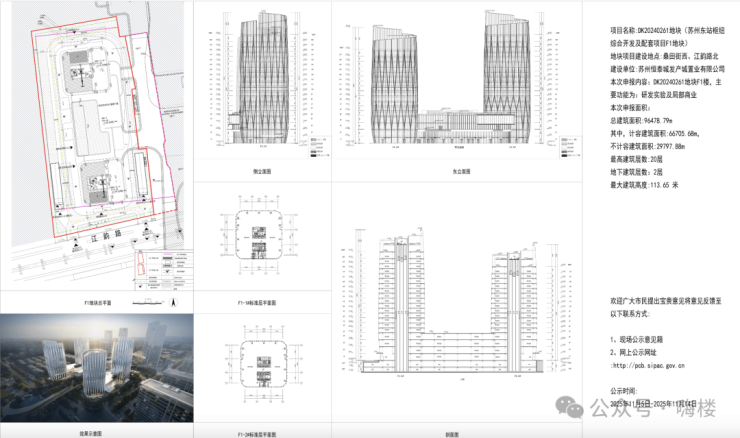Screen dimensions: 740x438
Task: Select the line starting '欢迎广大市民提出宝贵意见'
Action: [x=665, y=301]
